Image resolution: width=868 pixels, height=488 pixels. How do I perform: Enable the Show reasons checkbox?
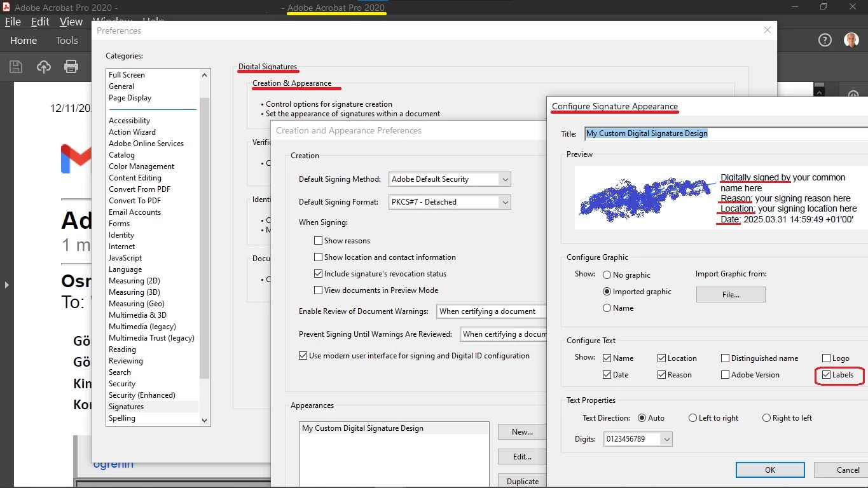(318, 241)
